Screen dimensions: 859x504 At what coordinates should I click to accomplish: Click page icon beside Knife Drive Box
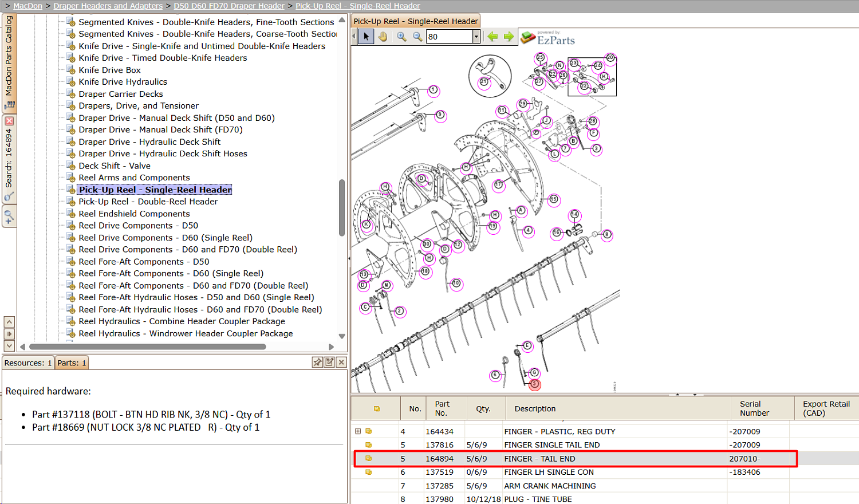70,70
